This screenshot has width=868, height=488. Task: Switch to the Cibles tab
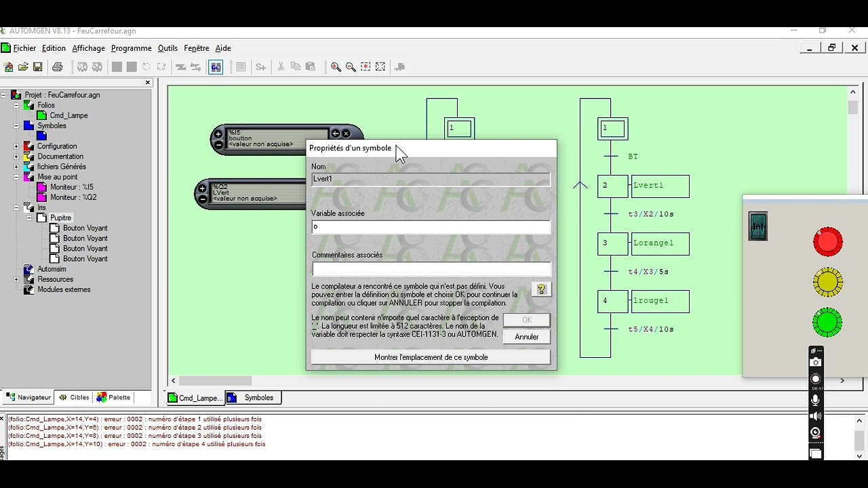74,397
